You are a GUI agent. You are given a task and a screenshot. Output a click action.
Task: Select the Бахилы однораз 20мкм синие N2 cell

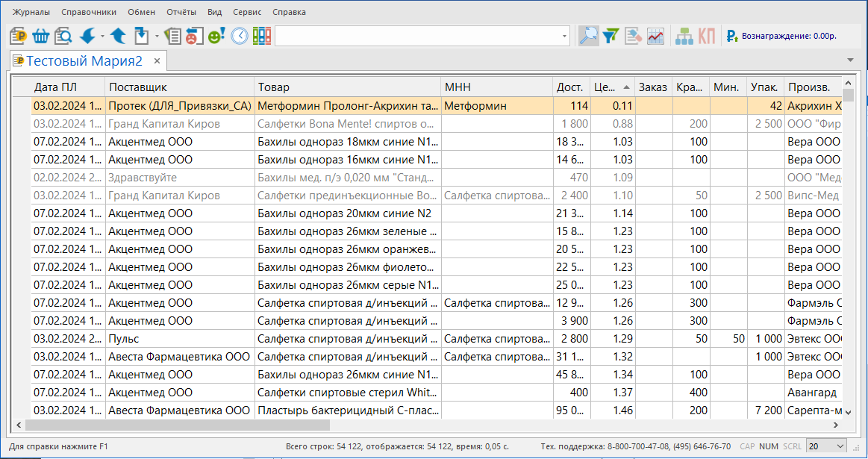pos(348,213)
